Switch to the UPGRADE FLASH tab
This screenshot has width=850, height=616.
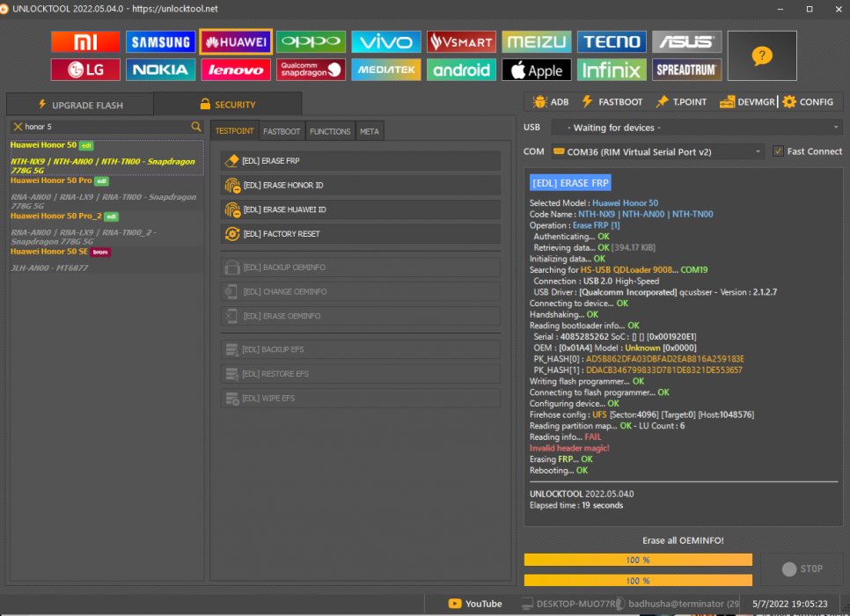(80, 105)
